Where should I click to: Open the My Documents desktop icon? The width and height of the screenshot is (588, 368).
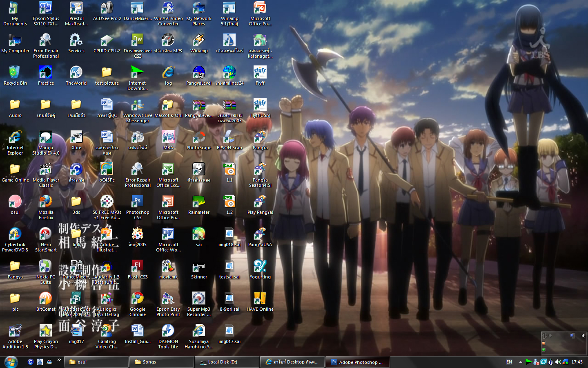coord(15,13)
